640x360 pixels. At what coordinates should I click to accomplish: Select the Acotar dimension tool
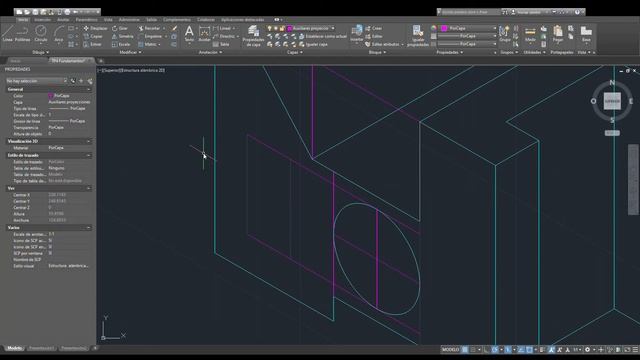[204, 33]
